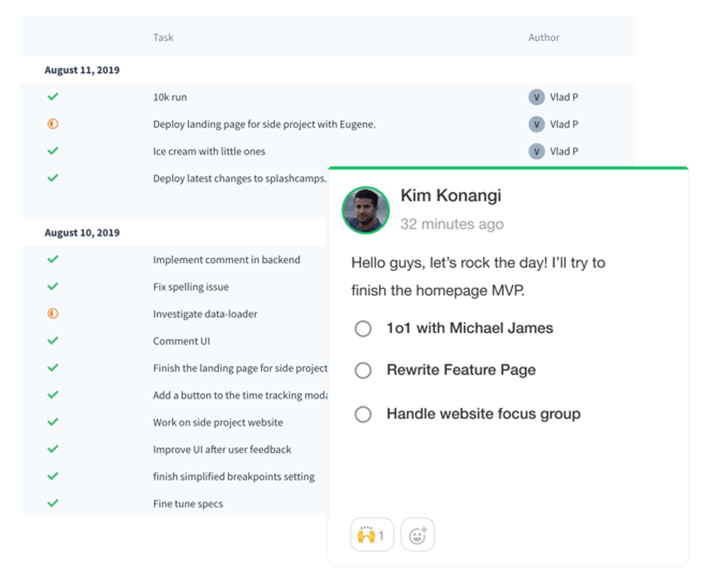Check the 1o1 with Michael James task
The height and width of the screenshot is (588, 709).
[x=363, y=329]
